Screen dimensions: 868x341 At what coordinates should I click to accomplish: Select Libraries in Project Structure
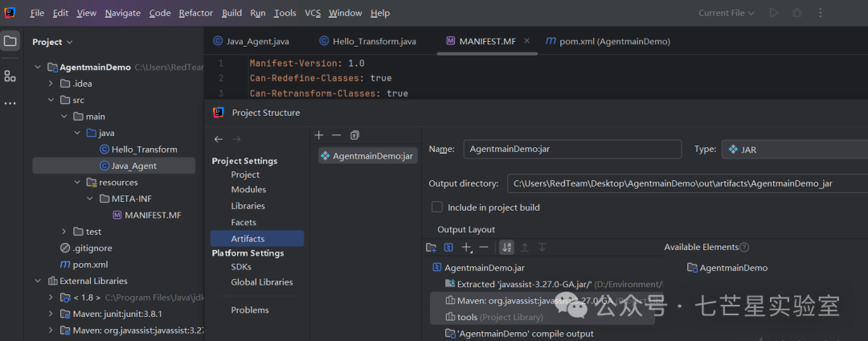[x=248, y=206]
